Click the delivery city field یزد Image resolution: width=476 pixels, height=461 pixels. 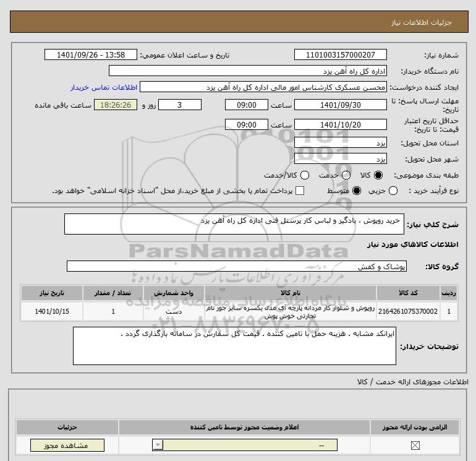pos(340,158)
